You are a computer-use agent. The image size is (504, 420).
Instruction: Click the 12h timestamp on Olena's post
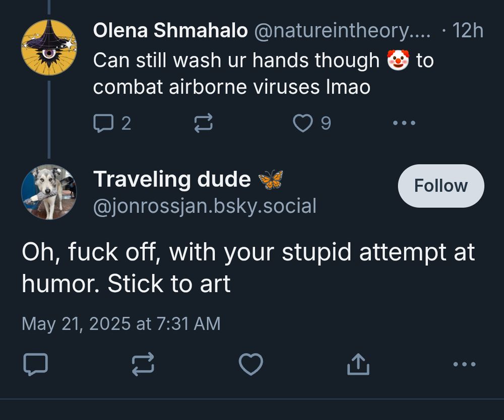pos(468,31)
